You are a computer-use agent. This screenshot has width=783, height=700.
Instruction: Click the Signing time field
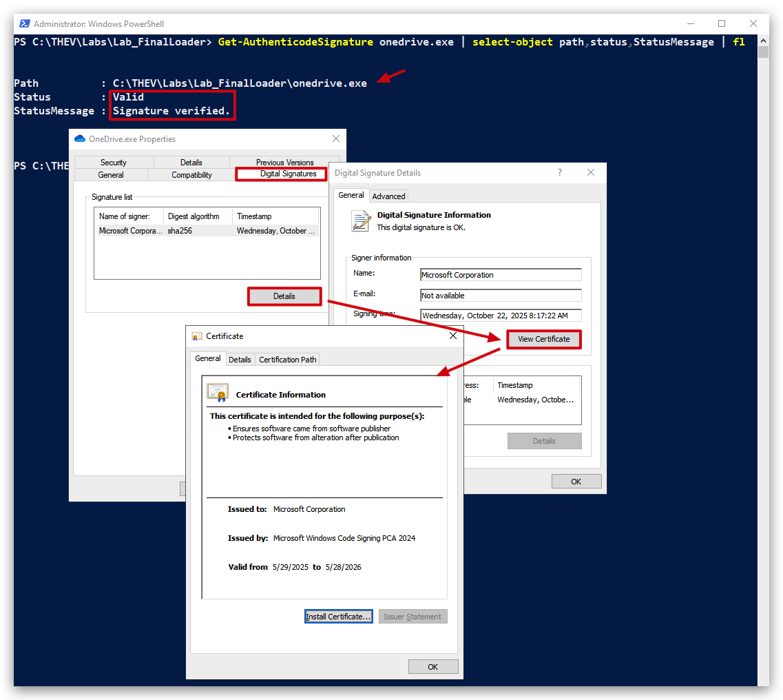pos(501,316)
